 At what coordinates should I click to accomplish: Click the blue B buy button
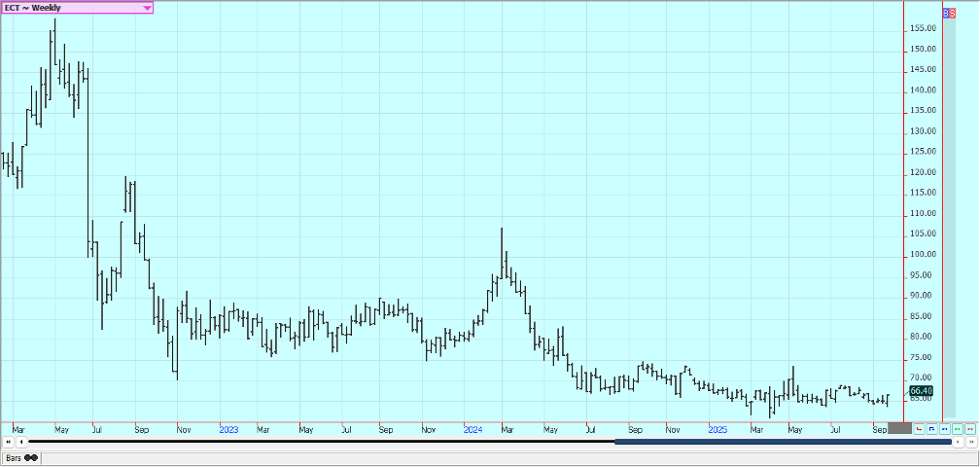[x=946, y=14]
